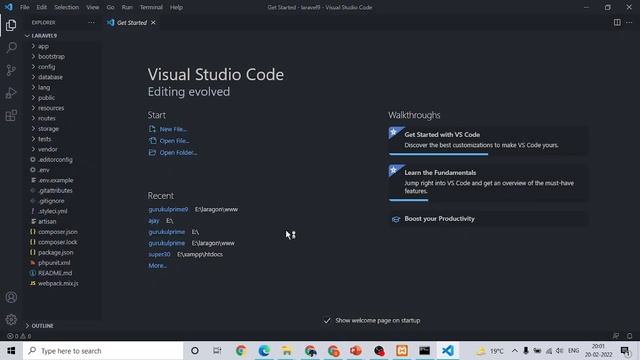This screenshot has width=640, height=360.
Task: Click the New File icon under Start
Action: [x=152, y=129]
